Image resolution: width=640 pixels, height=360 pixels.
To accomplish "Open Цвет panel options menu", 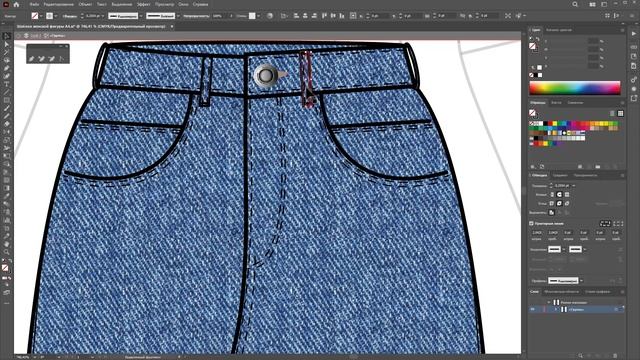I will click(622, 30).
